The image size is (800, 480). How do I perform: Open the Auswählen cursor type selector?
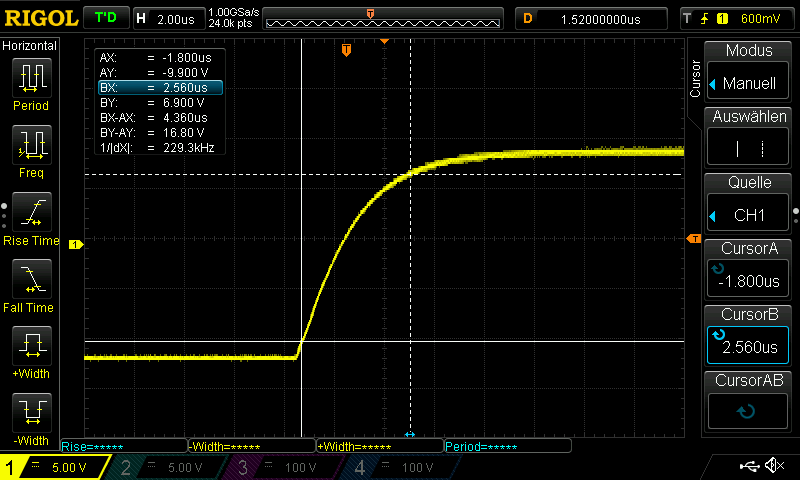[x=748, y=135]
